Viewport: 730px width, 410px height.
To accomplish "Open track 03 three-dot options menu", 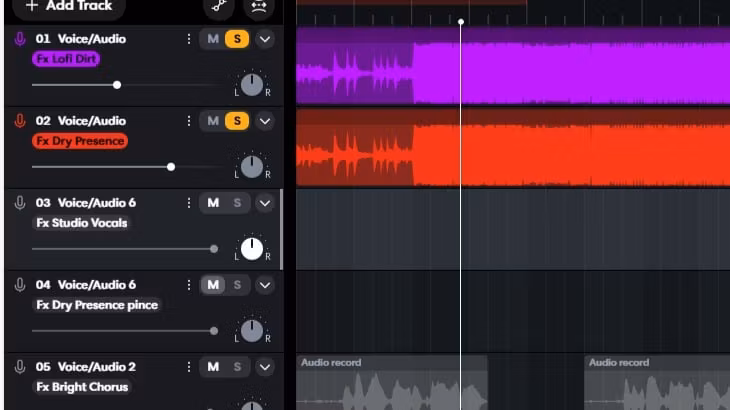I will click(x=189, y=203).
